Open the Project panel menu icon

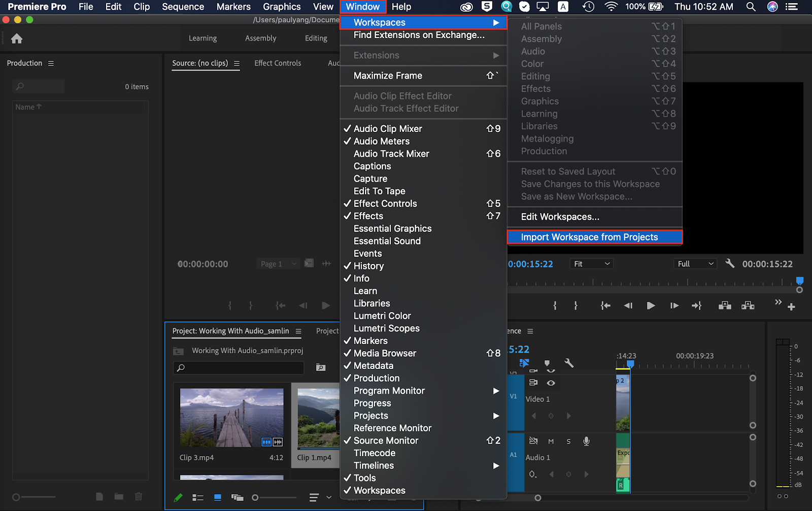coord(298,331)
